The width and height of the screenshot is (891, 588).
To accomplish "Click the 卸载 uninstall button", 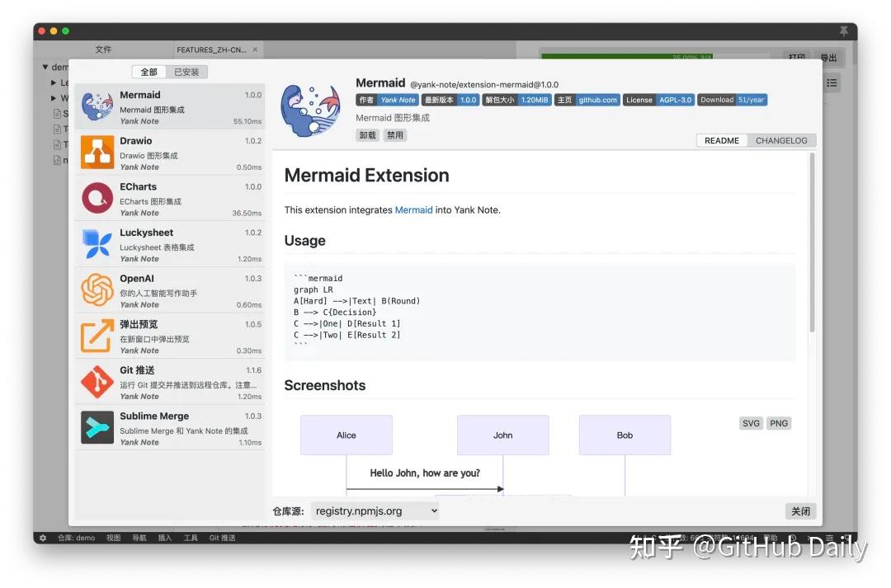I will point(368,135).
